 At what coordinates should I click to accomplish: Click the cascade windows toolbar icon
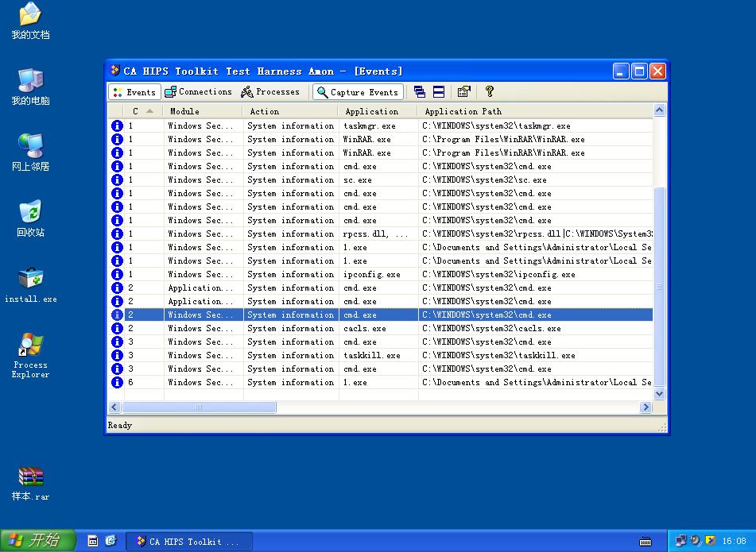[x=420, y=91]
